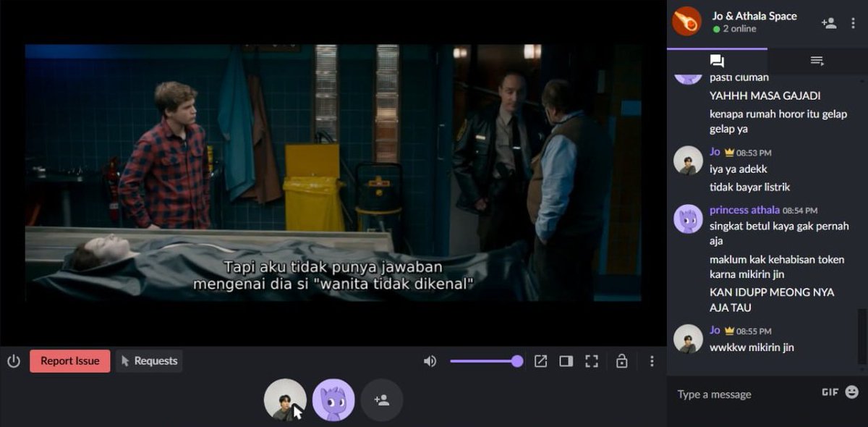Click princess athala's chat avatar at 08:54 PM
868x427 pixels.
click(688, 219)
